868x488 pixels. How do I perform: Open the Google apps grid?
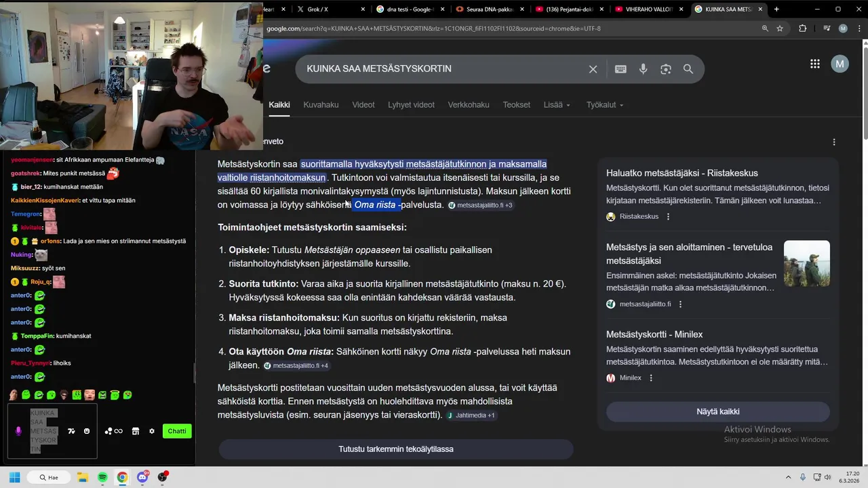[815, 64]
